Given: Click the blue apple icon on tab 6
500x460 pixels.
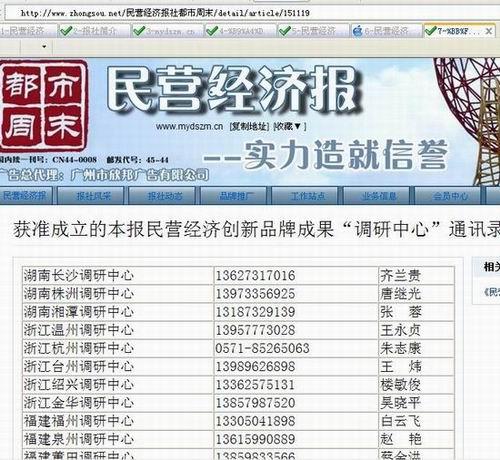Looking at the screenshot, I should 358,32.
